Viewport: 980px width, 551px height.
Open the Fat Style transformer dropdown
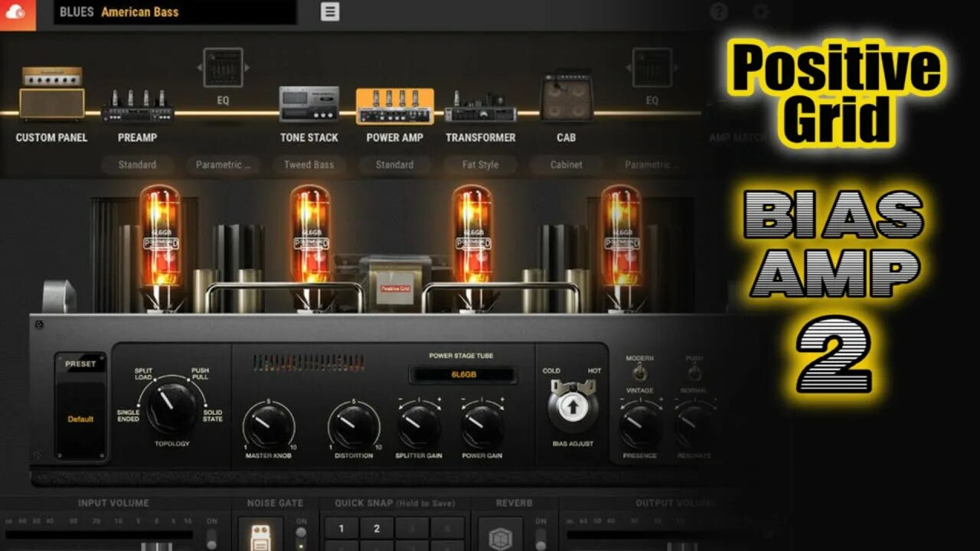[x=480, y=165]
